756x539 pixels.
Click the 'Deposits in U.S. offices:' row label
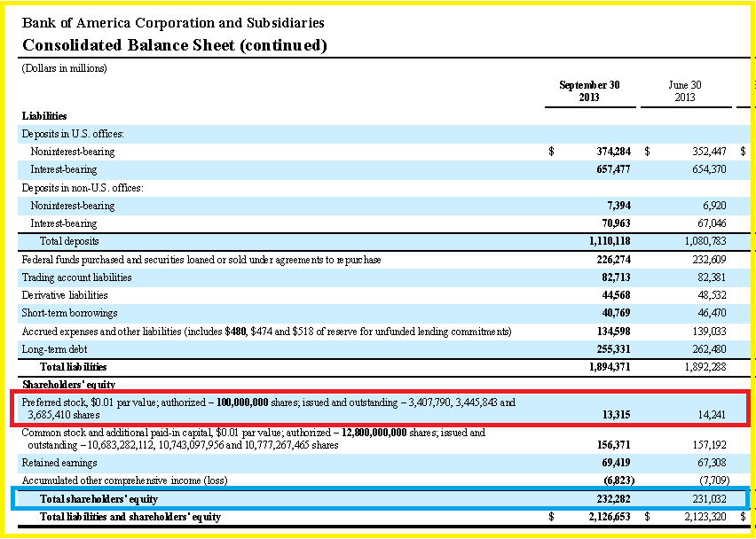(73, 134)
